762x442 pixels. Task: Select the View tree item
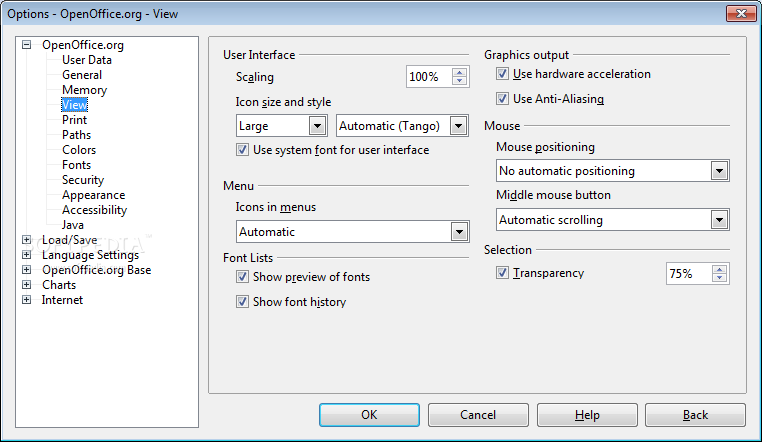pyautogui.click(x=74, y=105)
